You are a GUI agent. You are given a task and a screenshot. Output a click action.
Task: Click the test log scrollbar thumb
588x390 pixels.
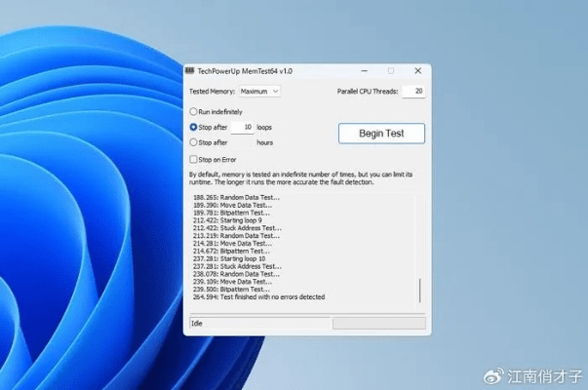420,291
